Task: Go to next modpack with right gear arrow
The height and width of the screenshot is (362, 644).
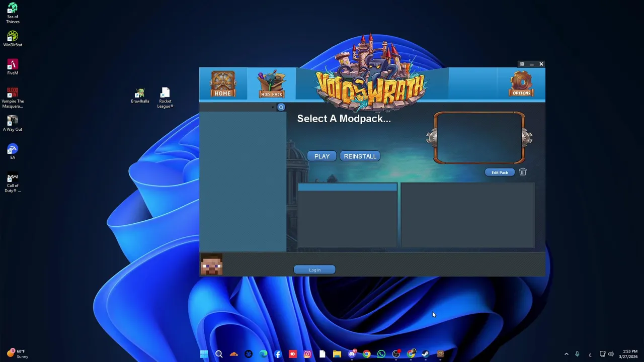Action: tap(527, 138)
